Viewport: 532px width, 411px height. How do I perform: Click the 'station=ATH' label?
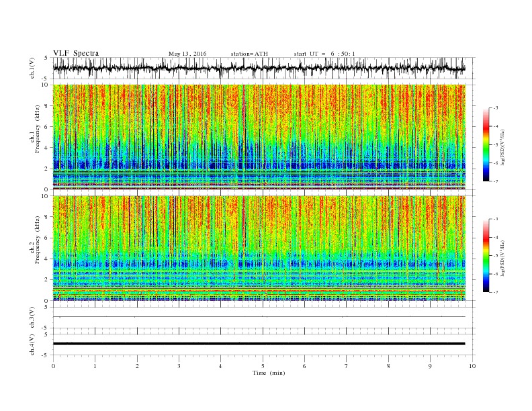[249, 54]
